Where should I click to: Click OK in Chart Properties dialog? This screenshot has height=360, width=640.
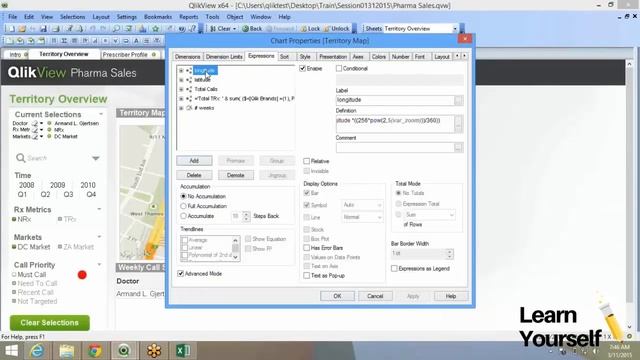point(337,296)
